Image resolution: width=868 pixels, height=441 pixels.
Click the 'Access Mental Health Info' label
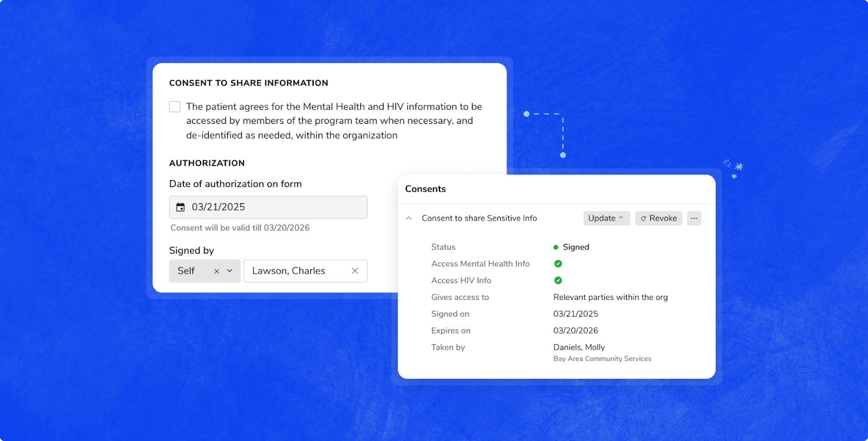tap(480, 264)
